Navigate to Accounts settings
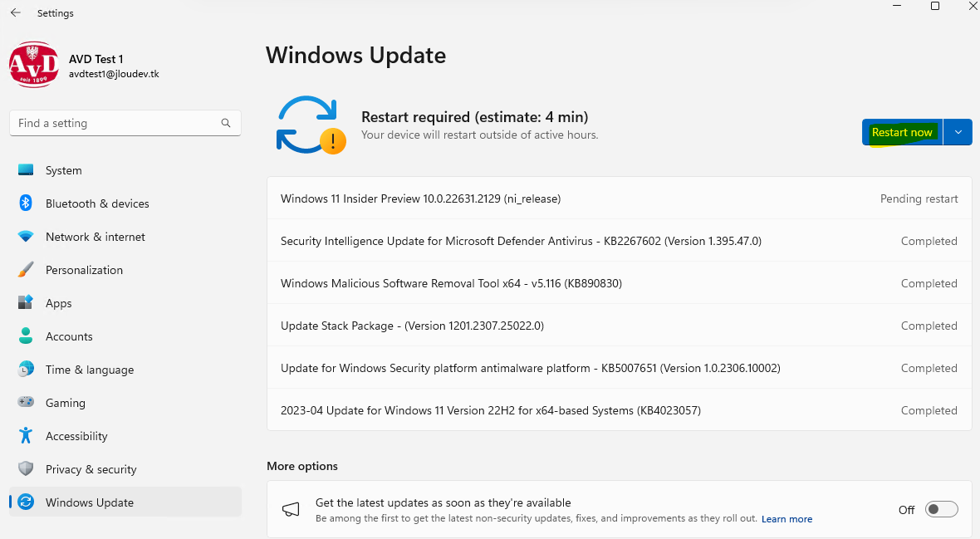This screenshot has width=980, height=539. (125, 336)
